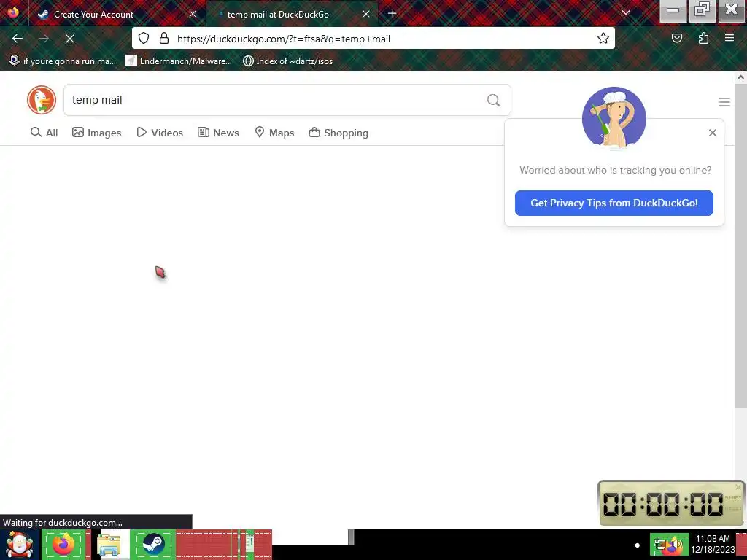Switch to News results
Viewport: 747px width, 560px height.
218,133
